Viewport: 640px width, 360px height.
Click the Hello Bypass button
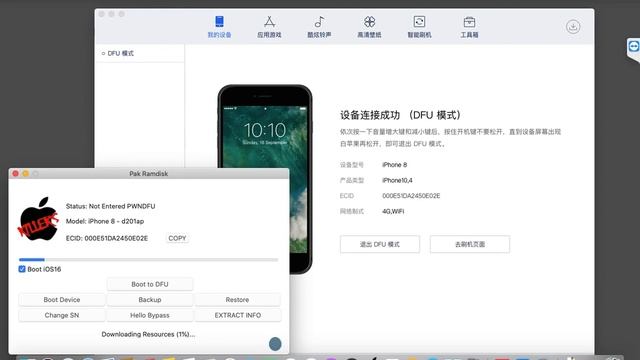pos(150,315)
